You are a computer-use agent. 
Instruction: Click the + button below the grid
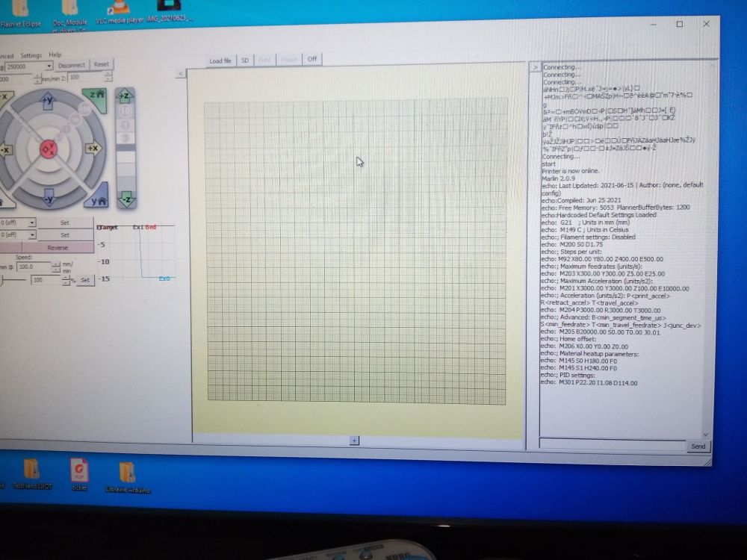point(354,441)
